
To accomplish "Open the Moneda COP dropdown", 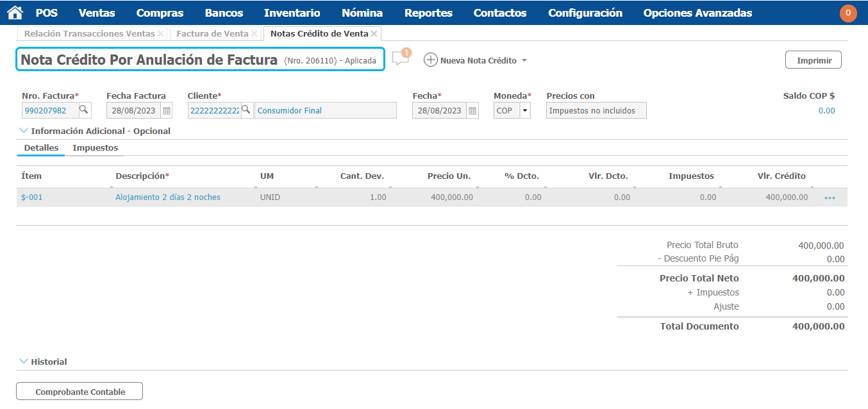I will click(x=525, y=111).
